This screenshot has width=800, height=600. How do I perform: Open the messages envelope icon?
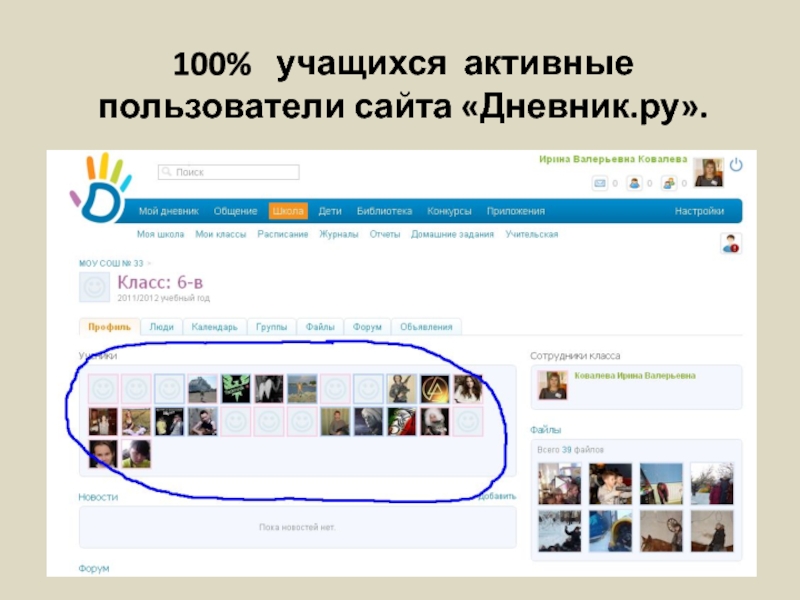coord(600,184)
